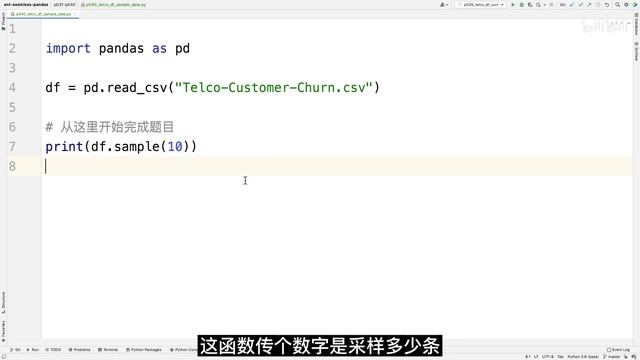Select the open editor file tab
640x360 pixels.
[x=43, y=14]
